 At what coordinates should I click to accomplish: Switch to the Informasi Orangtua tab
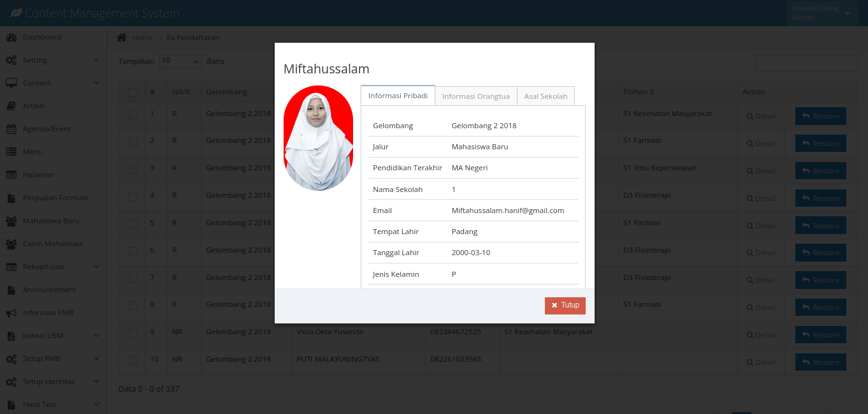pos(476,96)
